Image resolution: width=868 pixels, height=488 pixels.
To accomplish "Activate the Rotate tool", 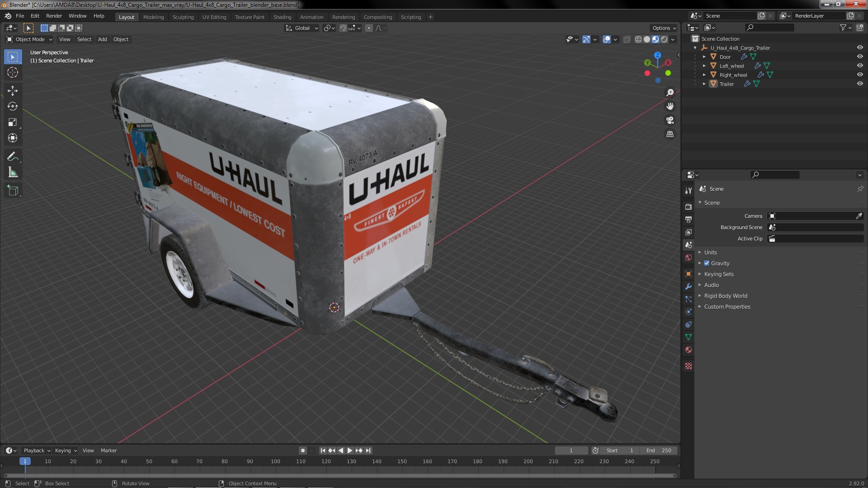I will (13, 107).
